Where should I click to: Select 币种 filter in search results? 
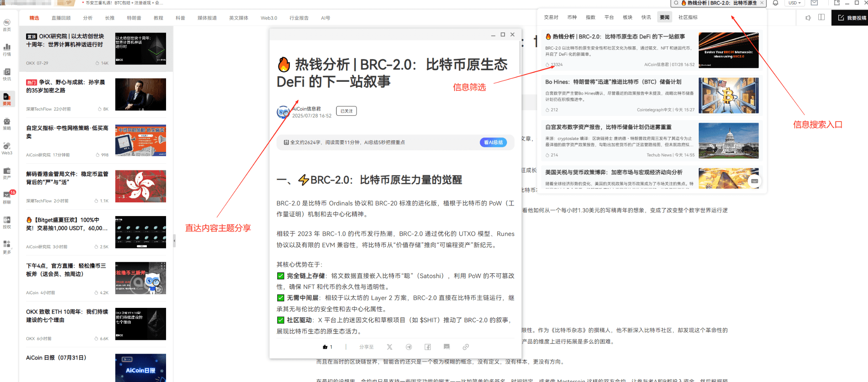572,17
